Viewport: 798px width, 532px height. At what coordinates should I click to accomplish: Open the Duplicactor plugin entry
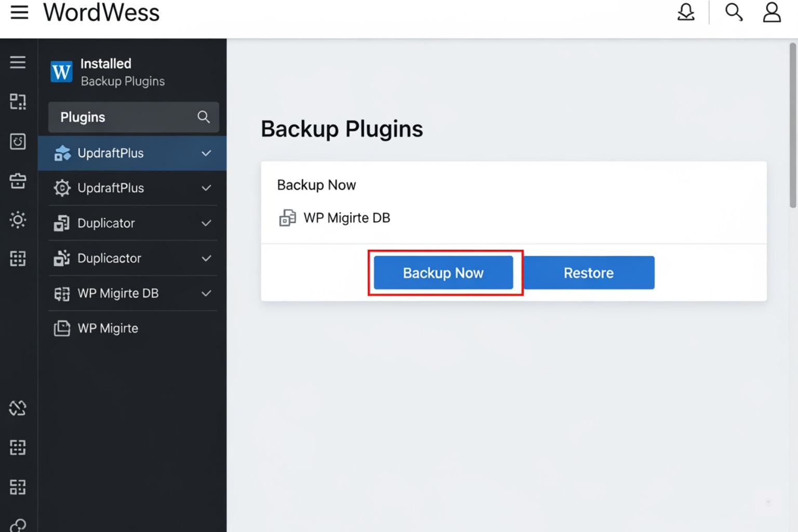132,258
